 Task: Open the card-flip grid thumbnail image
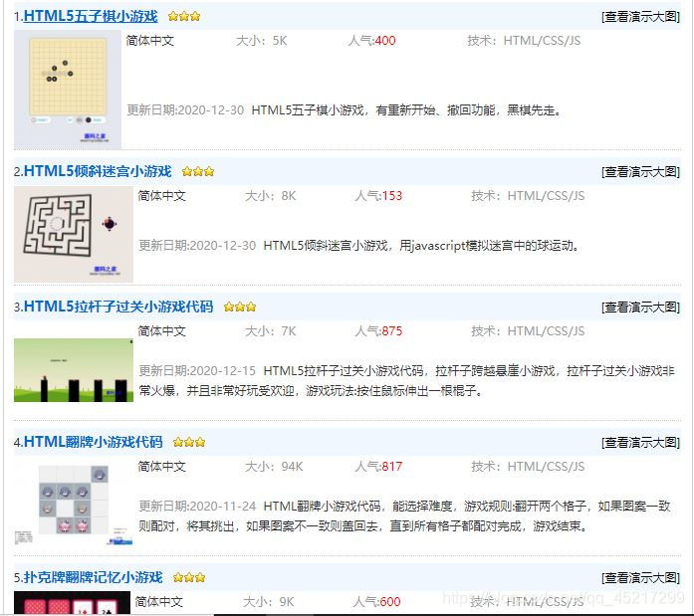point(74,505)
